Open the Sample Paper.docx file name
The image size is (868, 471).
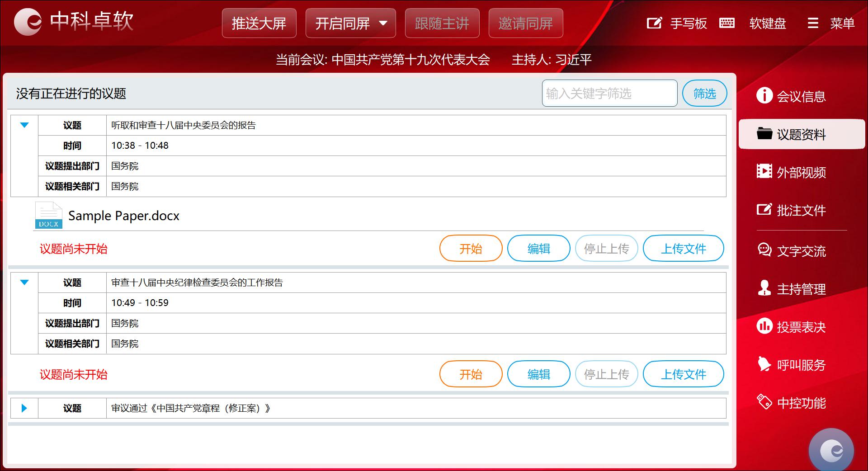[124, 216]
